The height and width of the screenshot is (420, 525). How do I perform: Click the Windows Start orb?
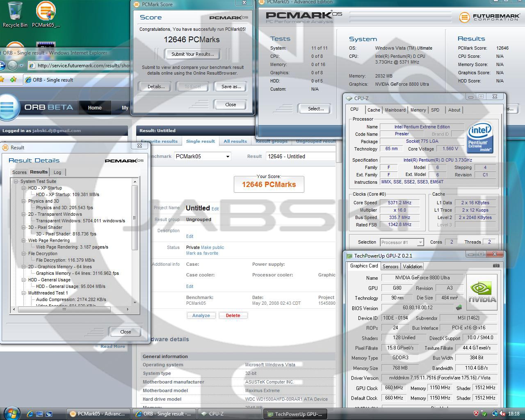tap(11, 413)
